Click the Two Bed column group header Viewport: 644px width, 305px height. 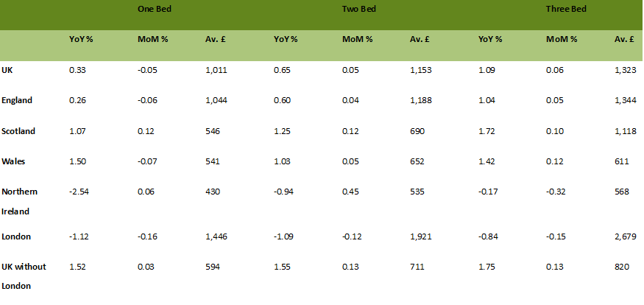359,9
